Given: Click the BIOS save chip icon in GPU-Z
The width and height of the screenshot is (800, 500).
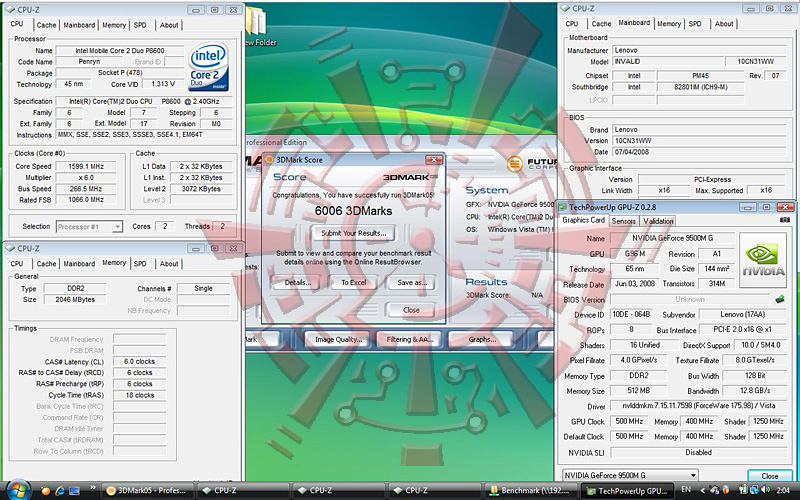Looking at the screenshot, I should click(x=779, y=298).
